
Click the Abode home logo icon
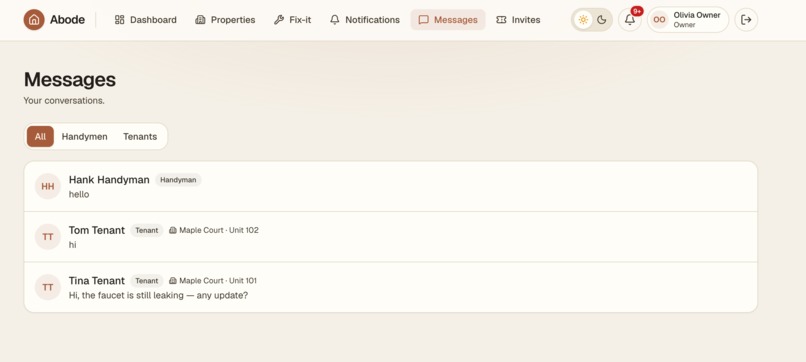pyautogui.click(x=34, y=20)
